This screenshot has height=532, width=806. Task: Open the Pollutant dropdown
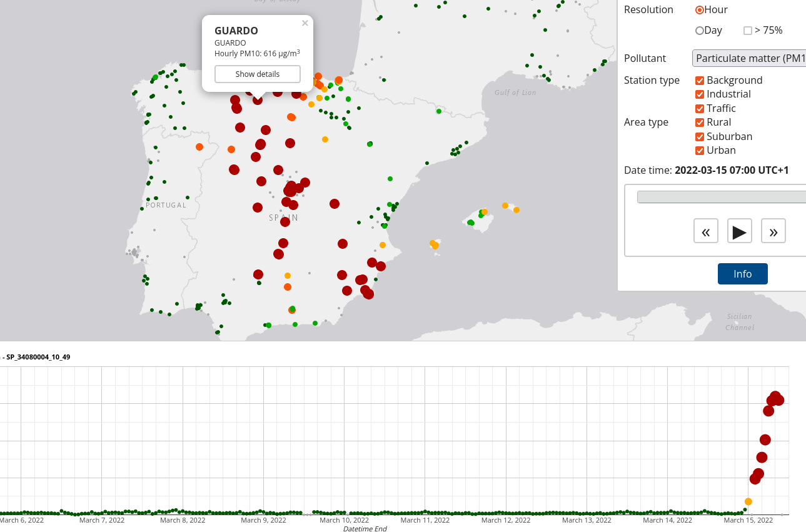[x=749, y=58]
